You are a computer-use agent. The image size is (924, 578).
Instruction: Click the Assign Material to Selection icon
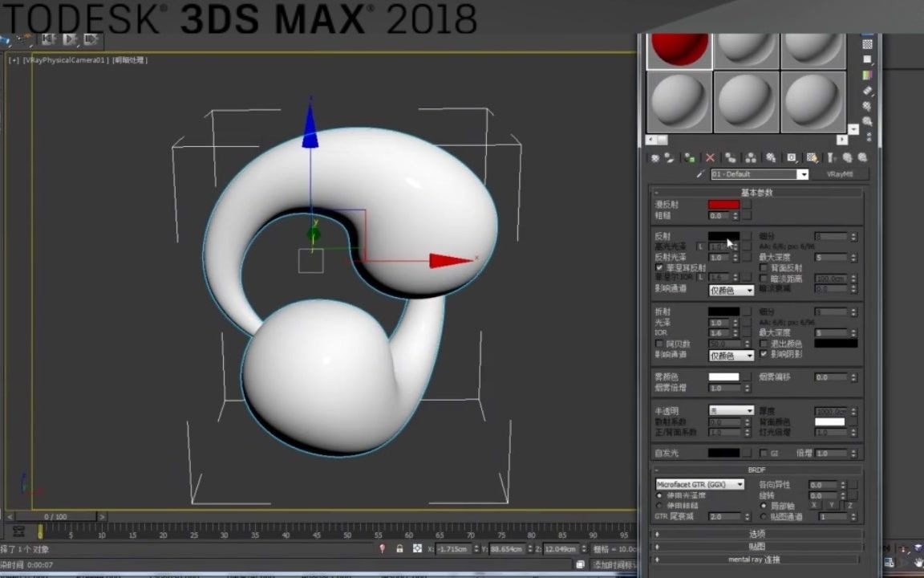click(689, 157)
